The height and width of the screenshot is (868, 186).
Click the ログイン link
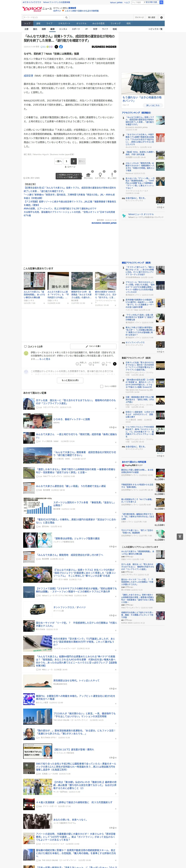coord(57,11)
